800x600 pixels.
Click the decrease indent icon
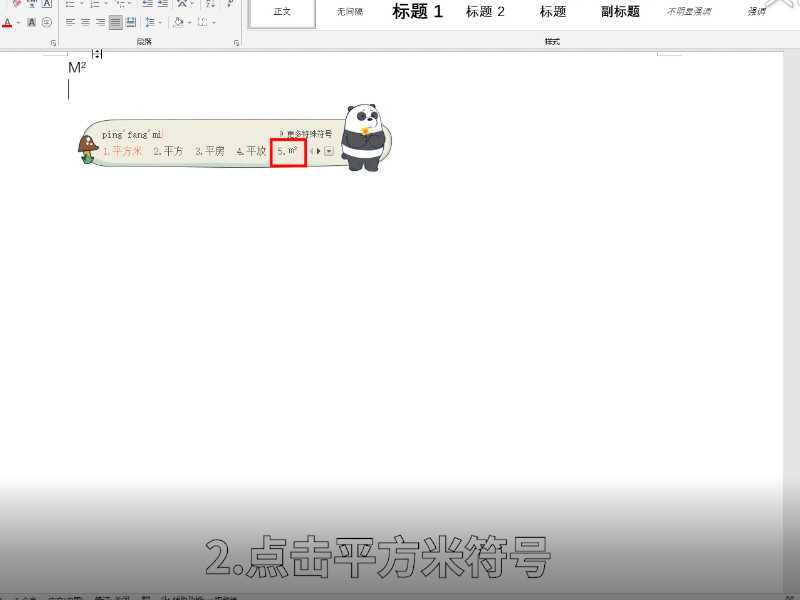point(147,5)
